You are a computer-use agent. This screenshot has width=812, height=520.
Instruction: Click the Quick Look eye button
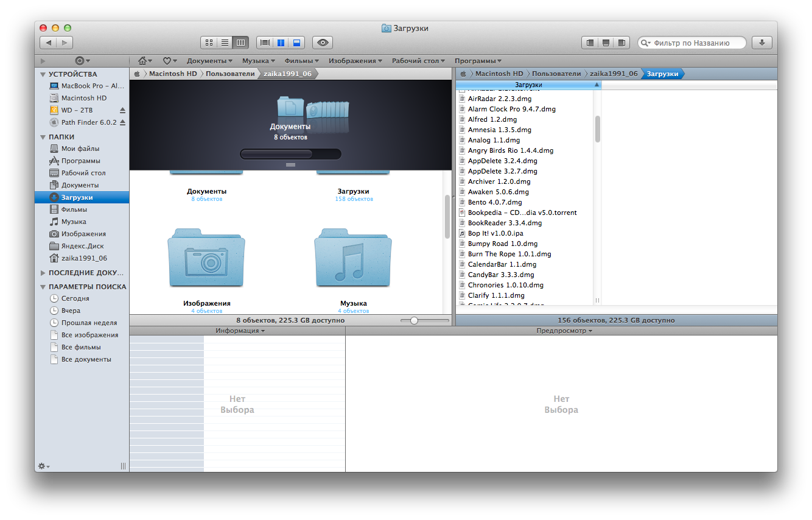tap(323, 43)
